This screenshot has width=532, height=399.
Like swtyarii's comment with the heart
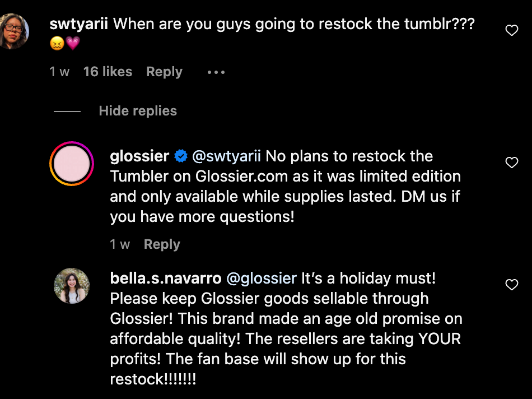512,30
